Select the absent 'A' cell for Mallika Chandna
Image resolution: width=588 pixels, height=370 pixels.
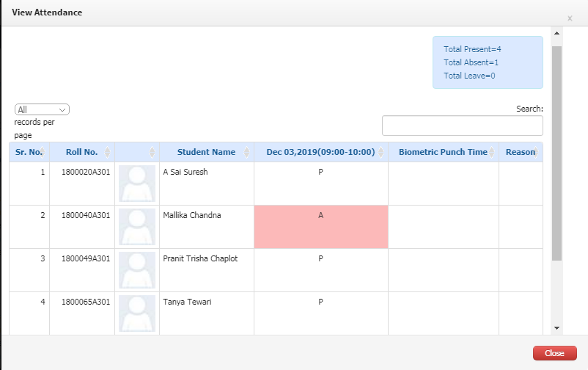[x=321, y=227]
